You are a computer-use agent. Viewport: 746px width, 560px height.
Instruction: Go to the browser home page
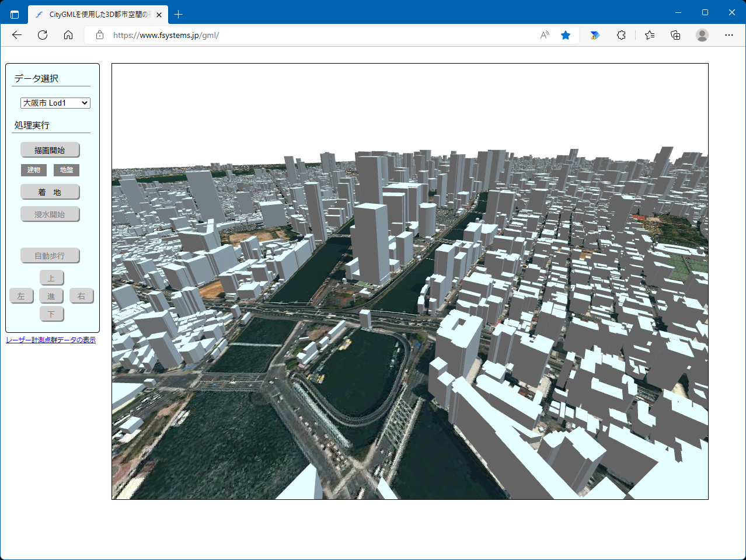68,35
